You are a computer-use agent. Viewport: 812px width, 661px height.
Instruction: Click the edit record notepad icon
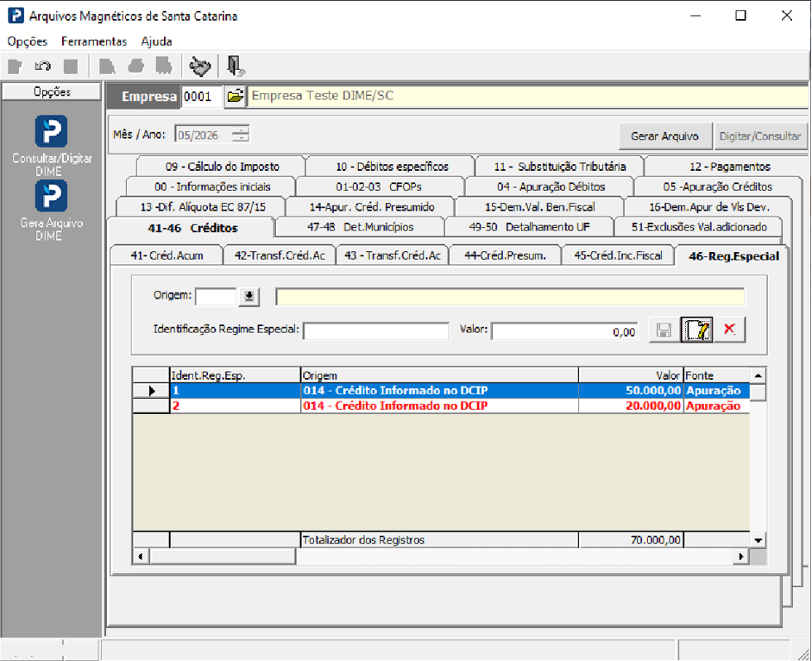click(697, 330)
